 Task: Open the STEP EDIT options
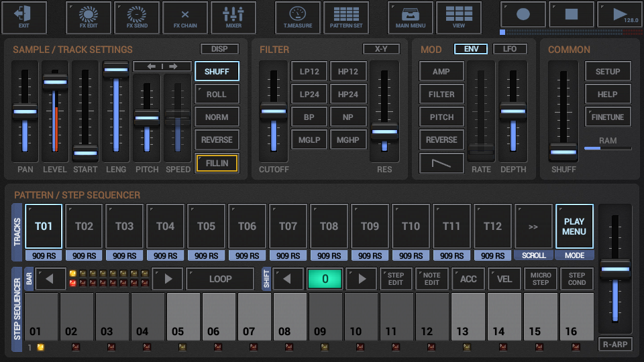click(396, 279)
